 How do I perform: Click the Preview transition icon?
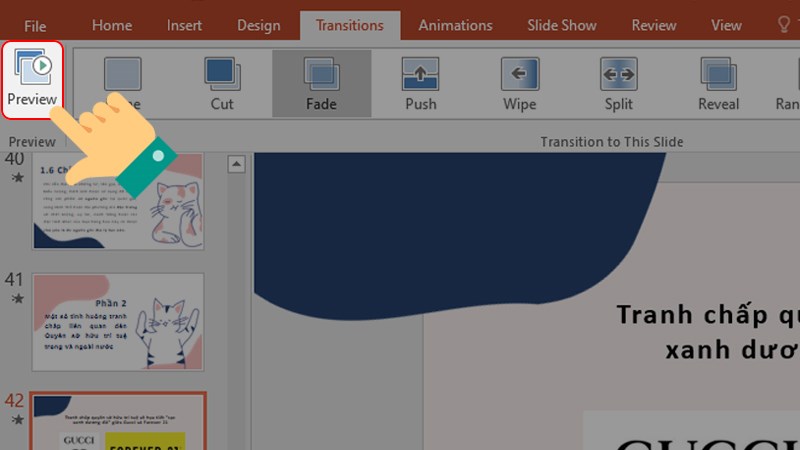click(x=32, y=68)
